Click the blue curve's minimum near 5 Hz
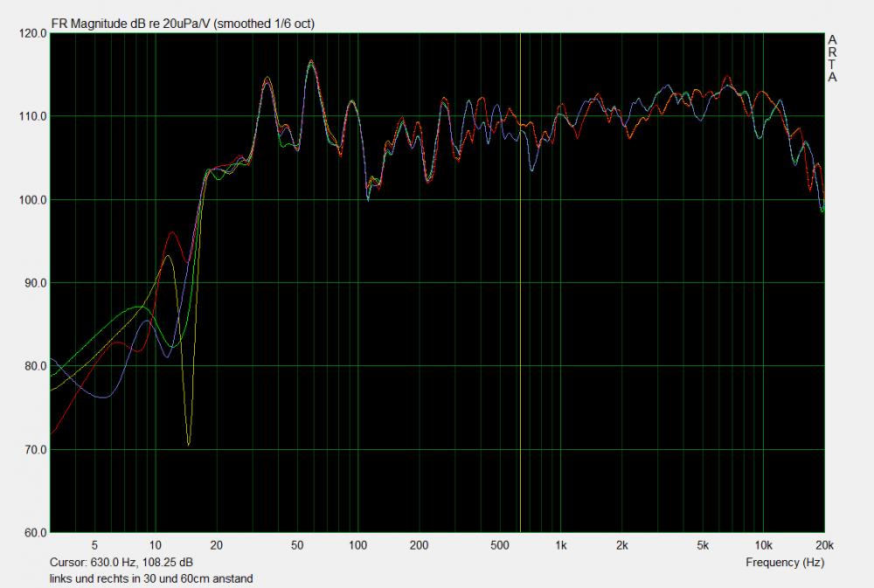 104,397
